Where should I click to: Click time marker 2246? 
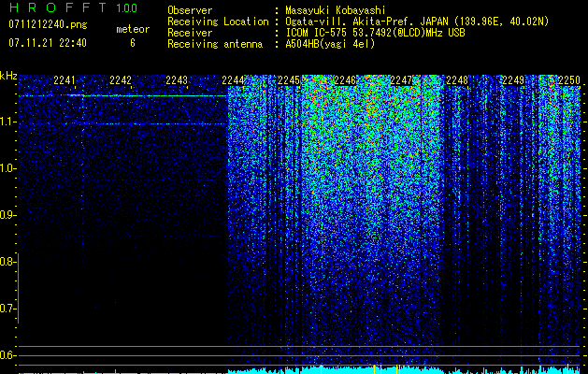[x=345, y=79]
